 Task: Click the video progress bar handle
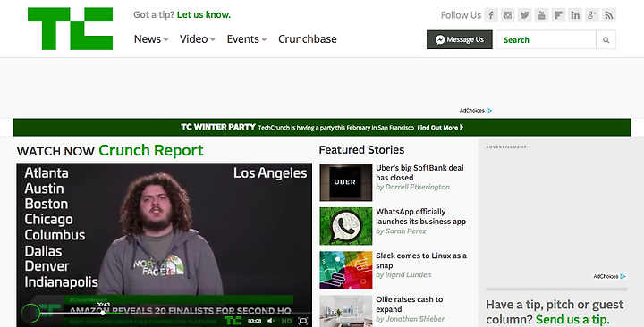click(x=103, y=313)
